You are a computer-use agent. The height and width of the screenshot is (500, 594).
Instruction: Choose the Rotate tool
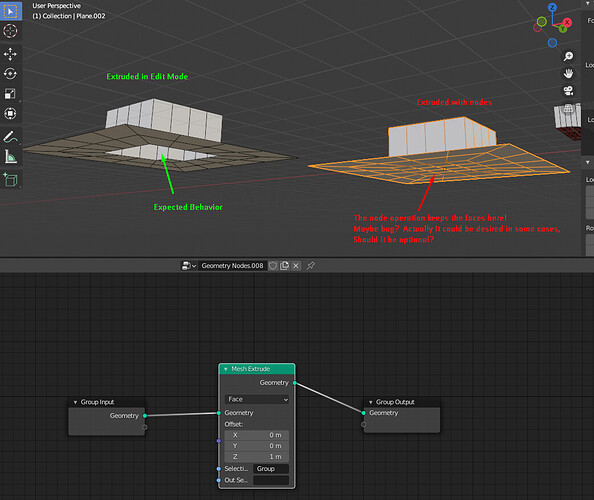coord(10,73)
